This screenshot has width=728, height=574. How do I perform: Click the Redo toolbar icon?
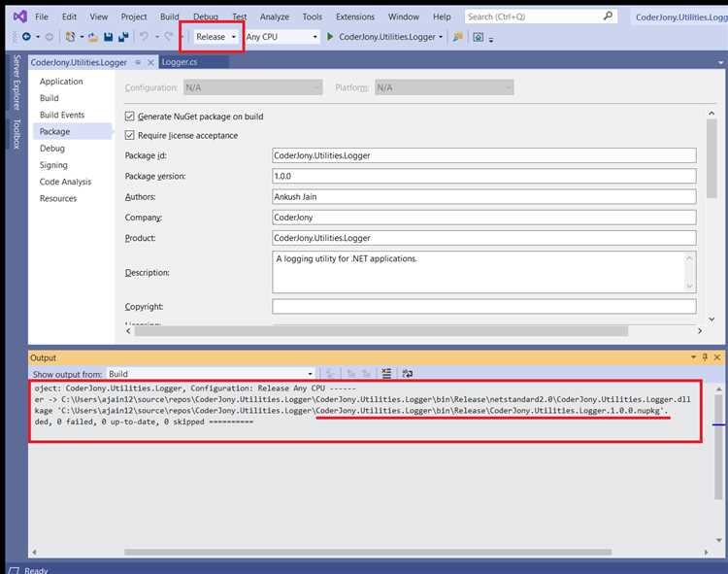pyautogui.click(x=169, y=36)
